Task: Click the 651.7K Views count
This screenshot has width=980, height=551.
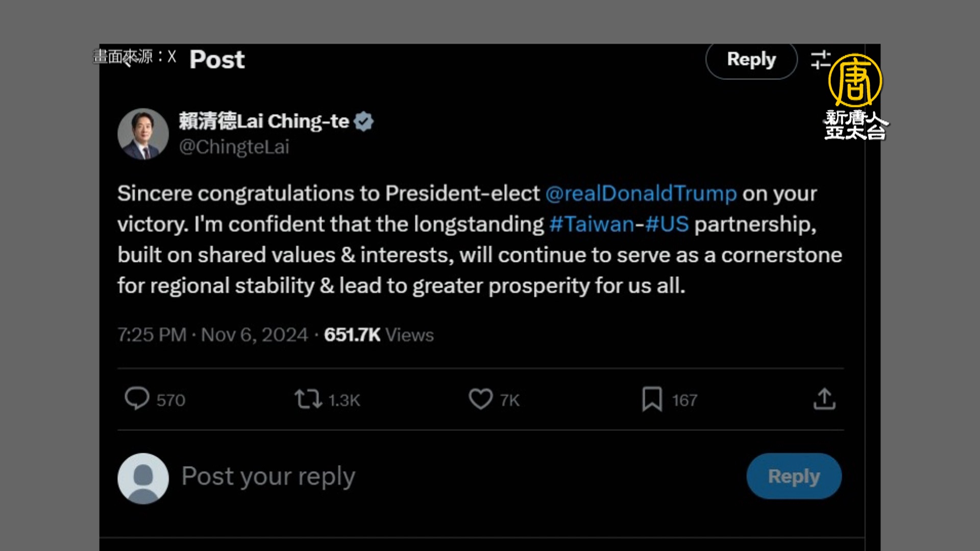Action: click(x=379, y=335)
